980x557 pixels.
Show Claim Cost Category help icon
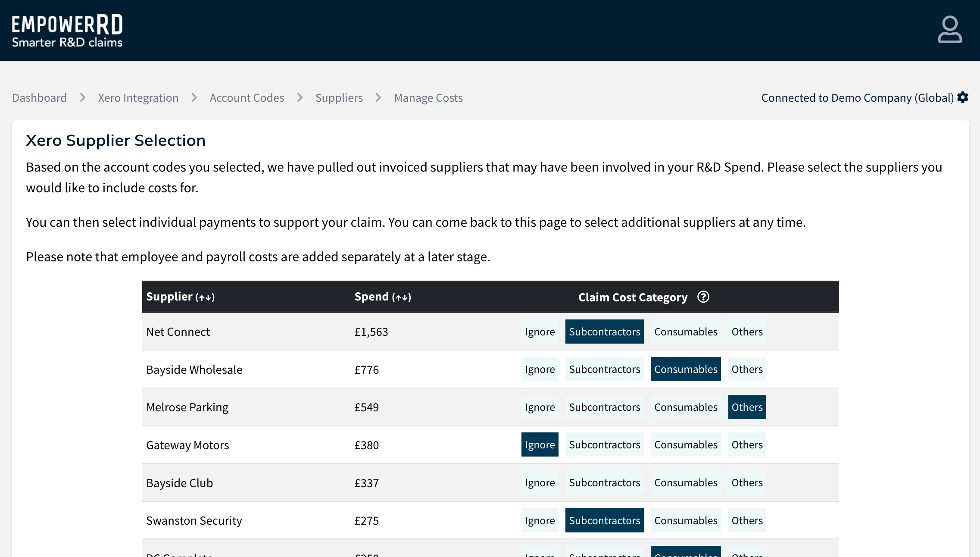click(703, 297)
